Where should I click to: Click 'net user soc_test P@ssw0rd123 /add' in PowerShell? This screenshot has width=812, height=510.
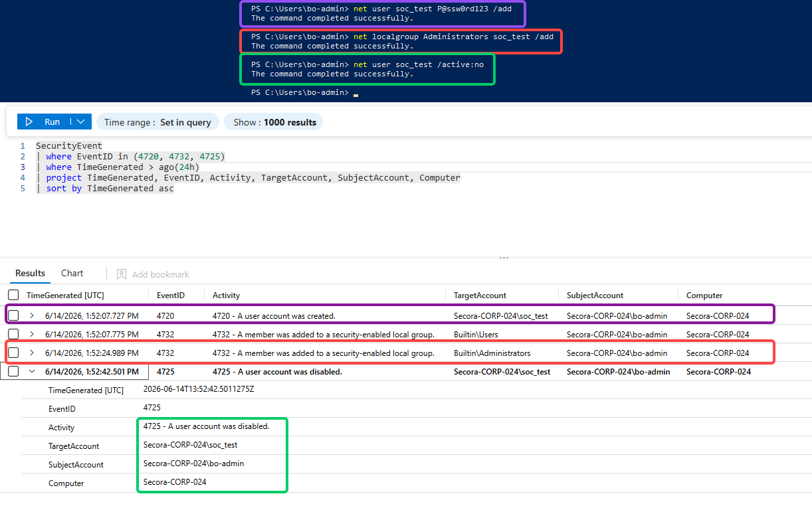pos(433,9)
